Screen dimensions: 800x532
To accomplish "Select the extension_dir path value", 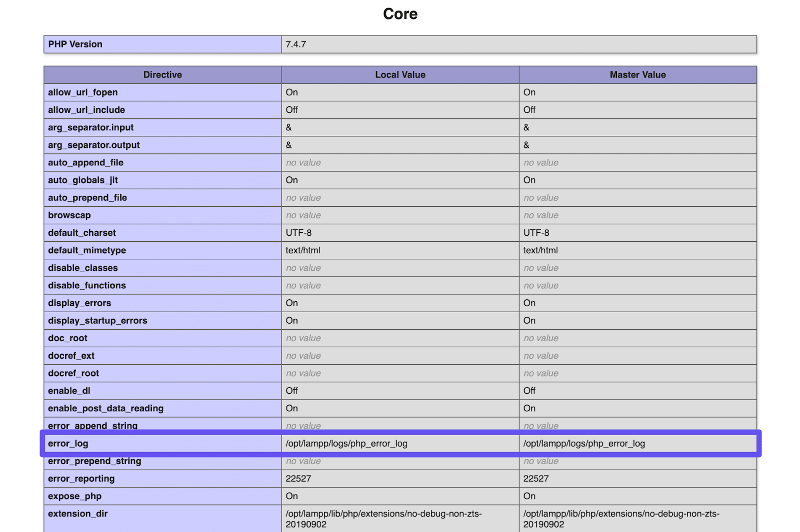I will point(384,519).
